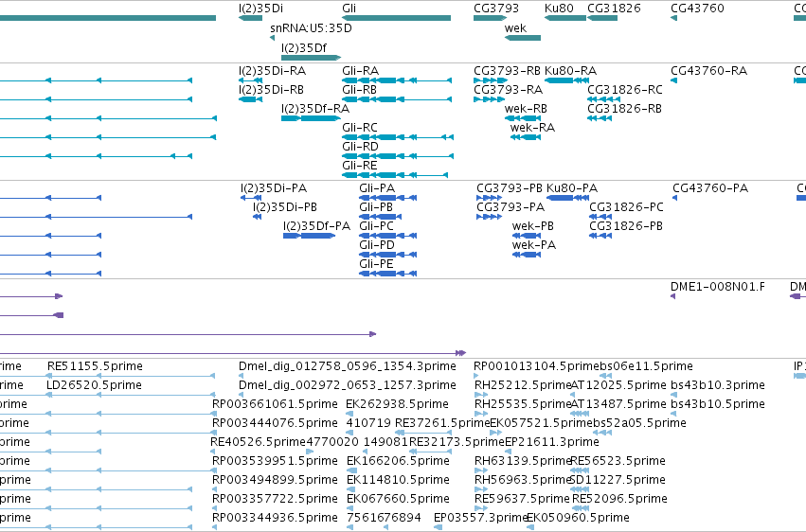Click the RP003344936.5prime EST label
Viewport: 806px width, 532px height.
click(275, 518)
